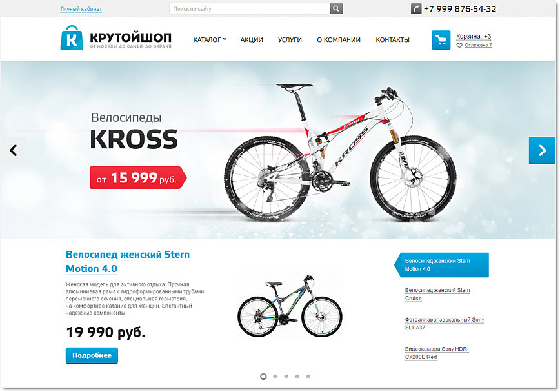
Task: Open the blue shopping cart icon
Action: pos(441,40)
